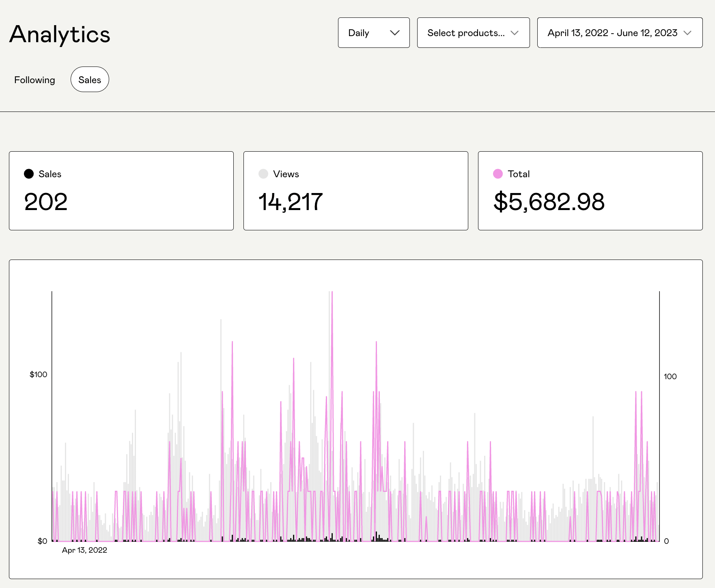
Task: Click the black Sales indicator icon
Action: tap(28, 174)
